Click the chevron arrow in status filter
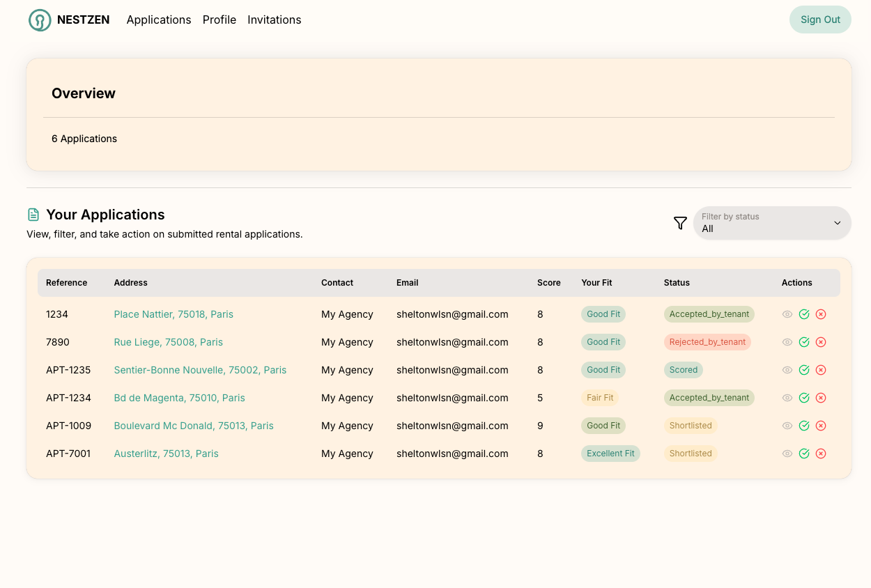Image resolution: width=871 pixels, height=588 pixels. (x=837, y=223)
